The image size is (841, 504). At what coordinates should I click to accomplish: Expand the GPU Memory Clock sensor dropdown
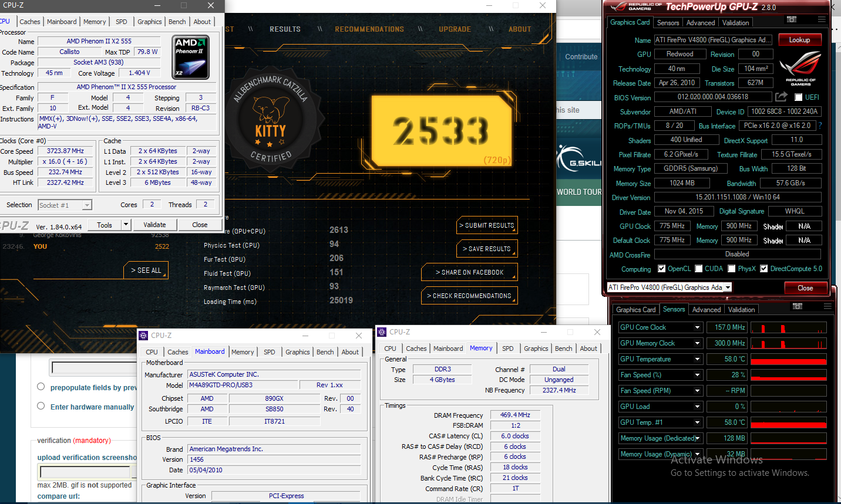pos(698,343)
